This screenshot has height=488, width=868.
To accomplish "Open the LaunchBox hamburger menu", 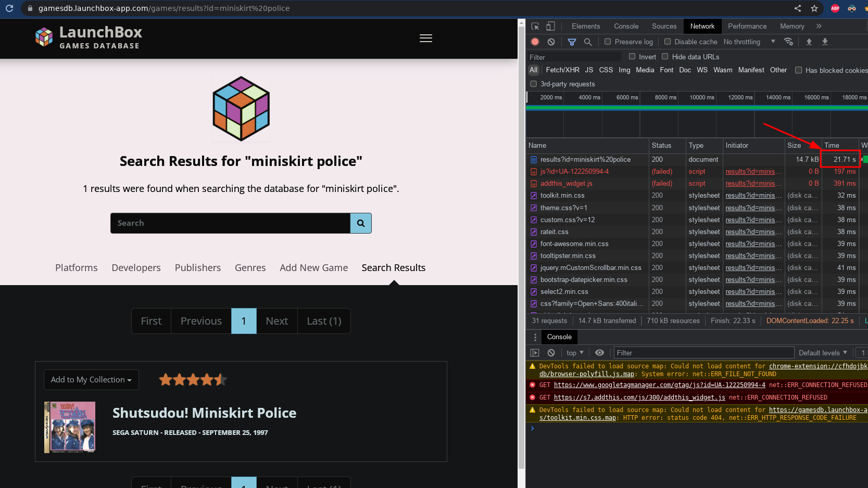I will [426, 38].
